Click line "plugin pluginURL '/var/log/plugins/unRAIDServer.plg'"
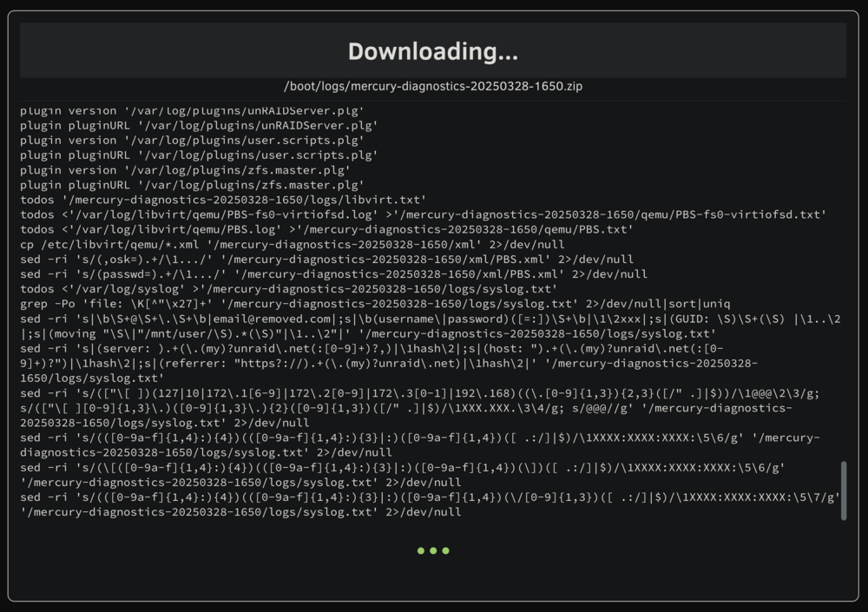This screenshot has height=612, width=868. (200, 125)
